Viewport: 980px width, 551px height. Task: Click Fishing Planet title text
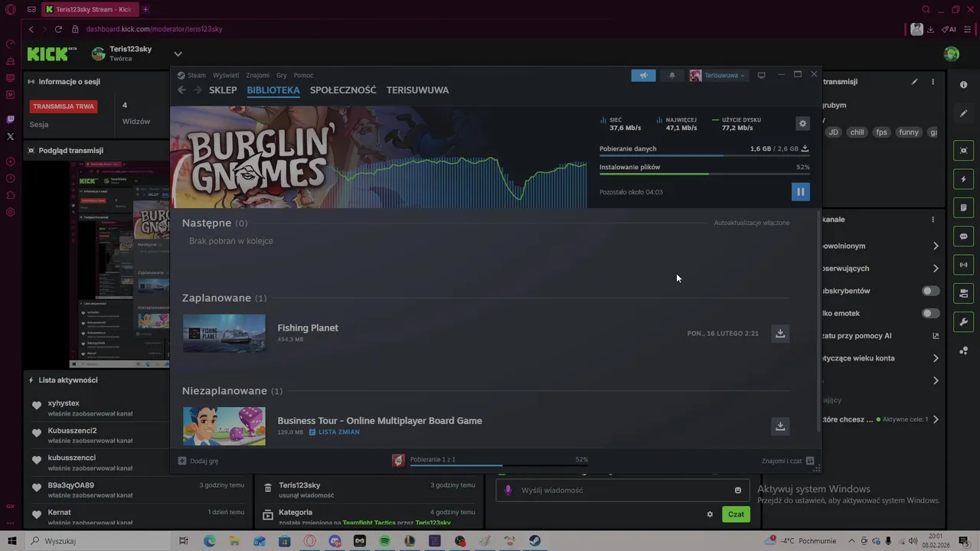point(308,328)
